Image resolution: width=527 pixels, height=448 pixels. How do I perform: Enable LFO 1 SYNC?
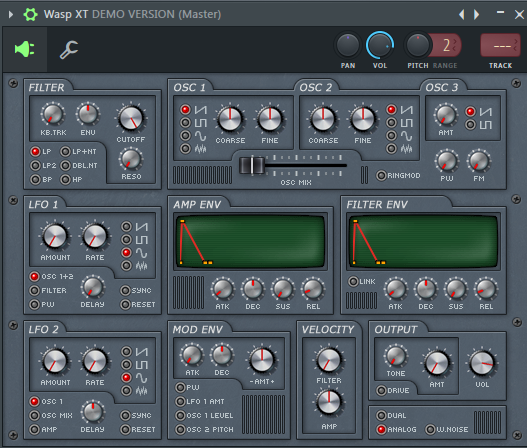pos(125,290)
